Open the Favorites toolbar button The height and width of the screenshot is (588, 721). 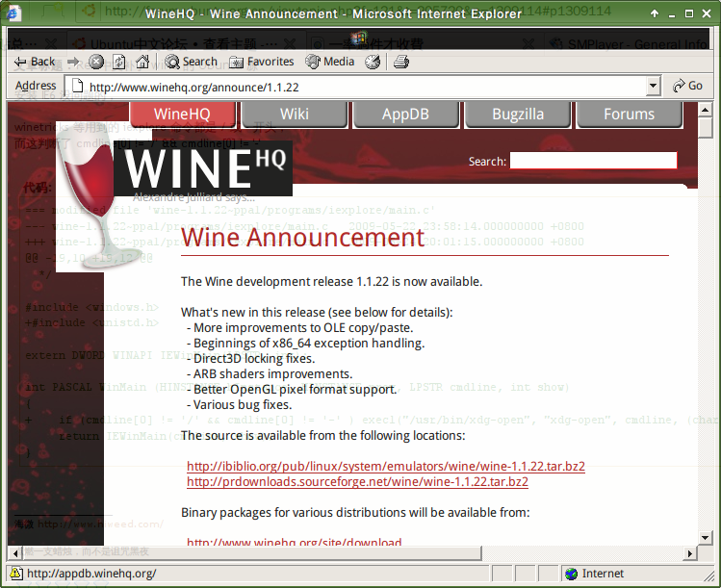(261, 62)
